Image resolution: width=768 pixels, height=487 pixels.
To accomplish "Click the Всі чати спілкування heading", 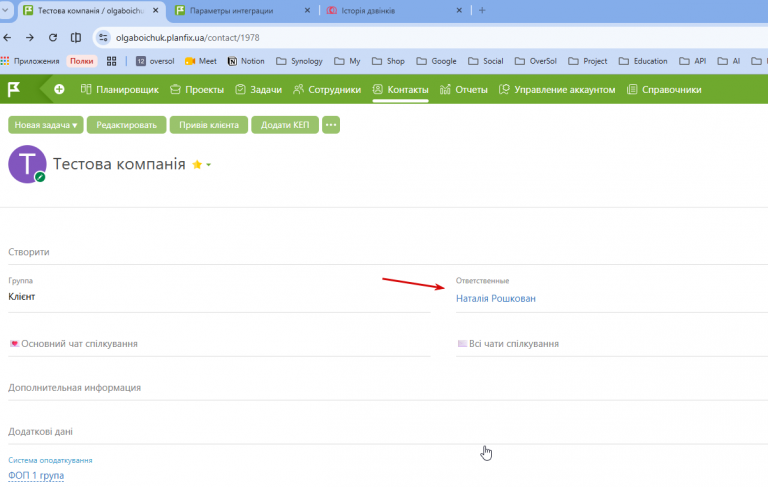I will coord(514,343).
